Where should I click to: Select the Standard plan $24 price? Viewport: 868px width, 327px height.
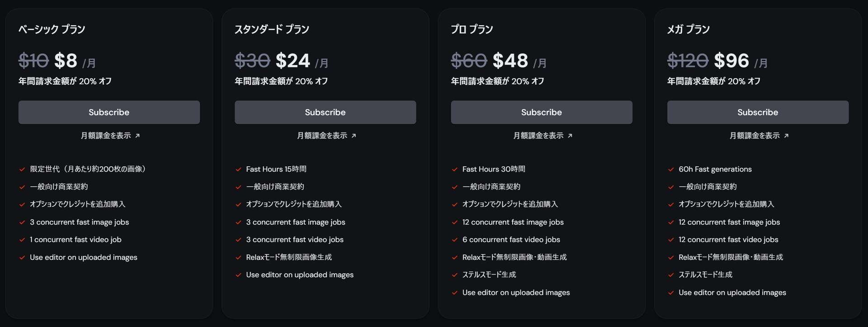[x=292, y=61]
